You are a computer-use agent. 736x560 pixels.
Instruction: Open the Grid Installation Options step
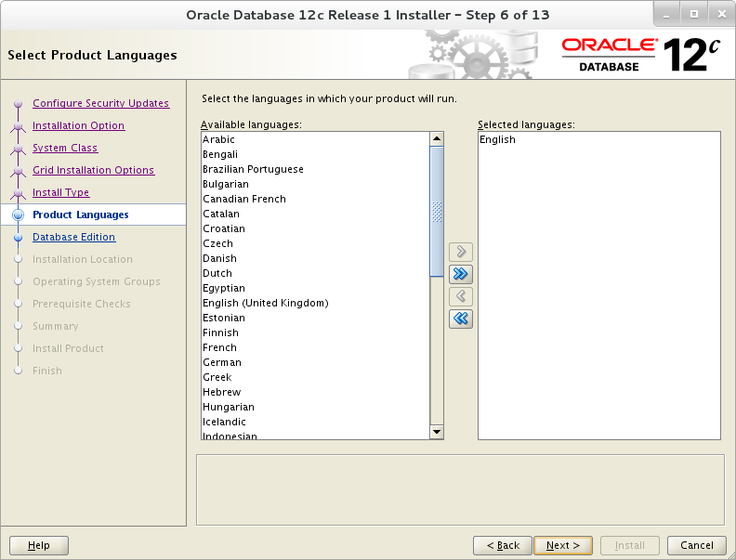94,170
